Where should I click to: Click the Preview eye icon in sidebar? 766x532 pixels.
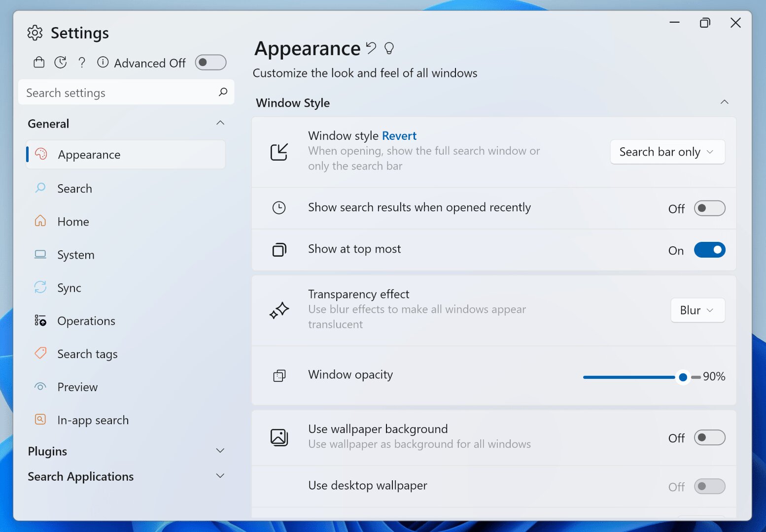click(40, 387)
